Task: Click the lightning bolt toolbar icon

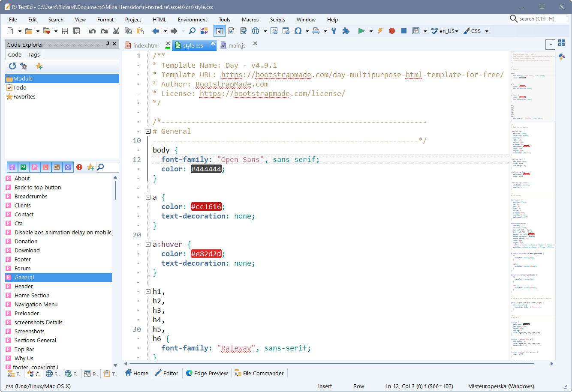Action: [380, 31]
